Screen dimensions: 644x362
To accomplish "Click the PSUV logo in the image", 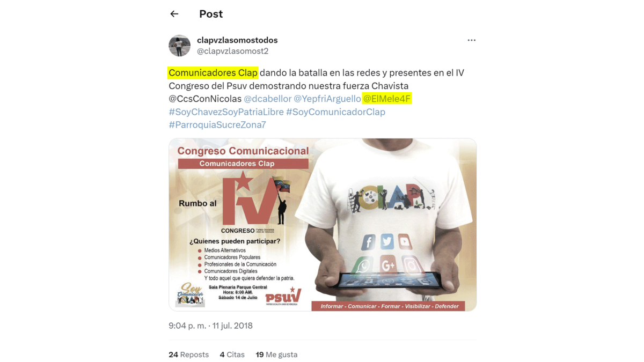I will point(283,297).
